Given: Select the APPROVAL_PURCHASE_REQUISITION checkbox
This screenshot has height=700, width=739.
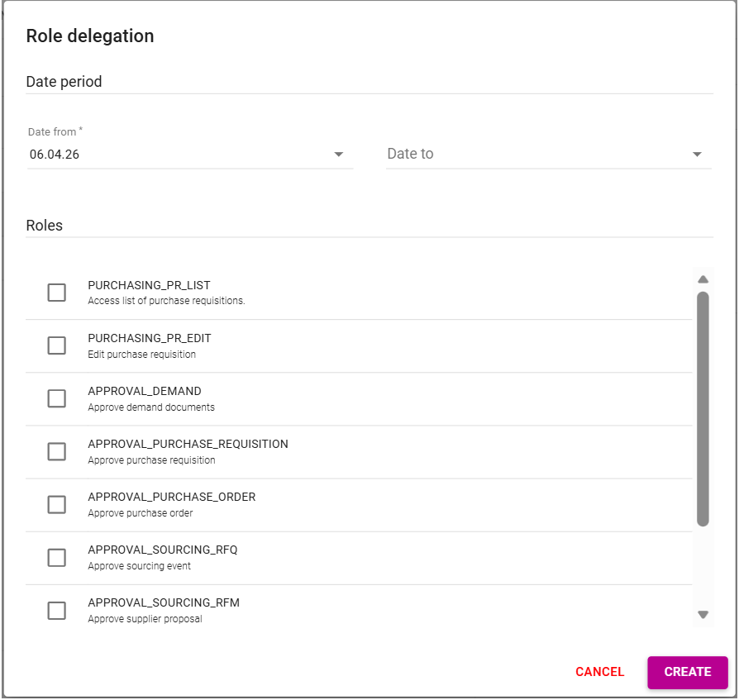Looking at the screenshot, I should 56,451.
